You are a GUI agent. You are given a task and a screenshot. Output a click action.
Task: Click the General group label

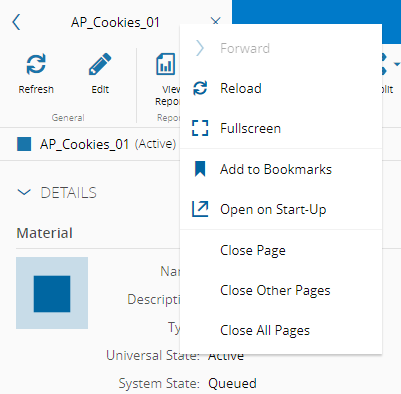(x=68, y=117)
